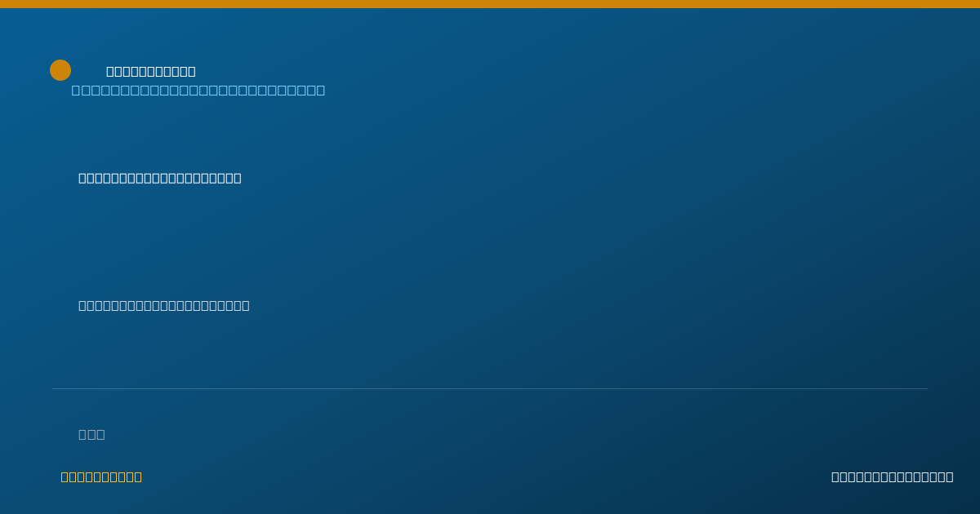Follow the yellow footer link
Image resolution: width=980 pixels, height=514 pixels.
[101, 476]
